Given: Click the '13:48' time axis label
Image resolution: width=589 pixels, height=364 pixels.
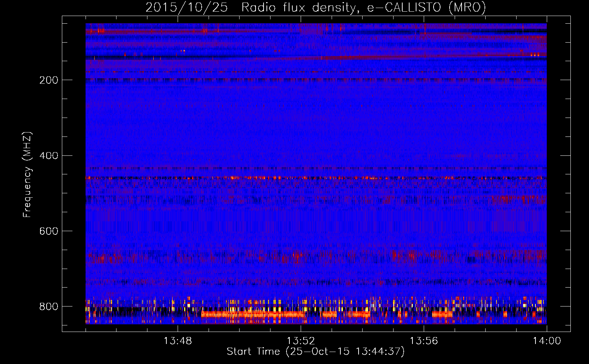Looking at the screenshot, I should [178, 341].
